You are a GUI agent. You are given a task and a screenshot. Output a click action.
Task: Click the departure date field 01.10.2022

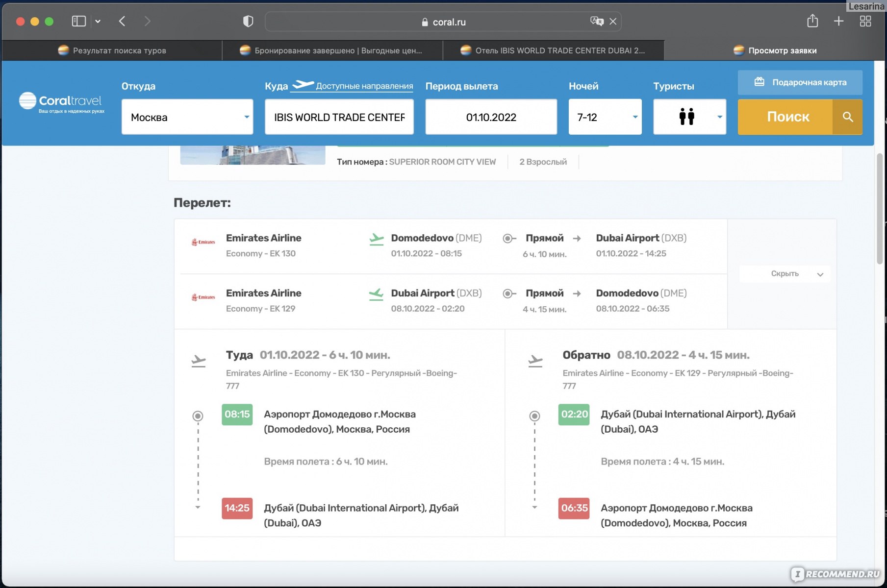pyautogui.click(x=491, y=117)
